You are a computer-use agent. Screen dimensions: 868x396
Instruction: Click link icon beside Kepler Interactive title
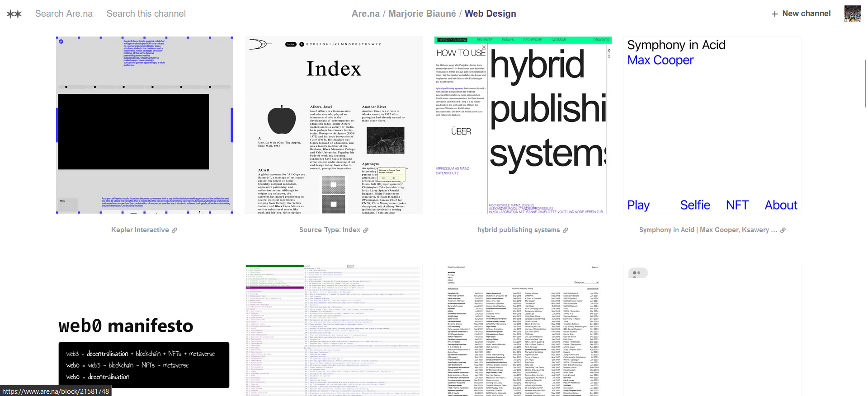(x=175, y=230)
